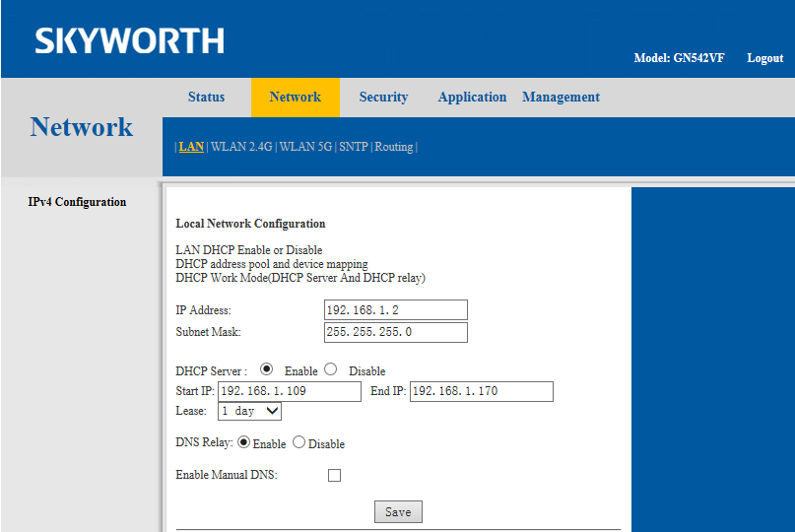795x532 pixels.
Task: Select DNS Relay Enable radio
Action: point(244,442)
